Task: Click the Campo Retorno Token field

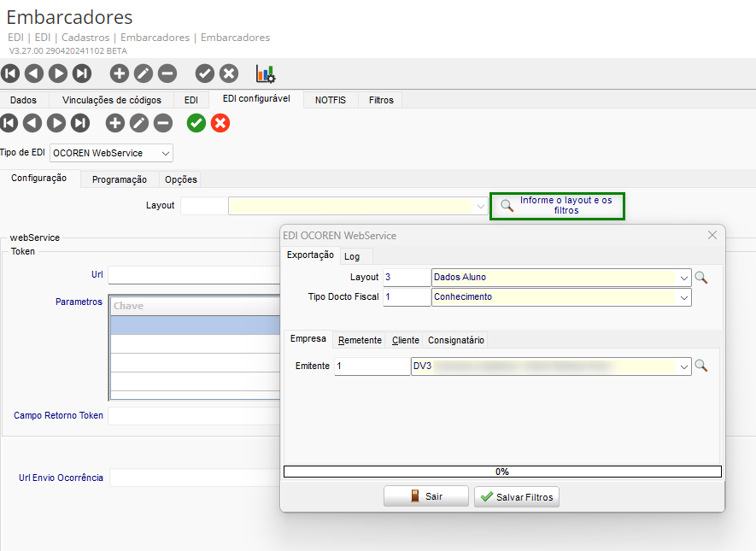Action: (x=194, y=415)
